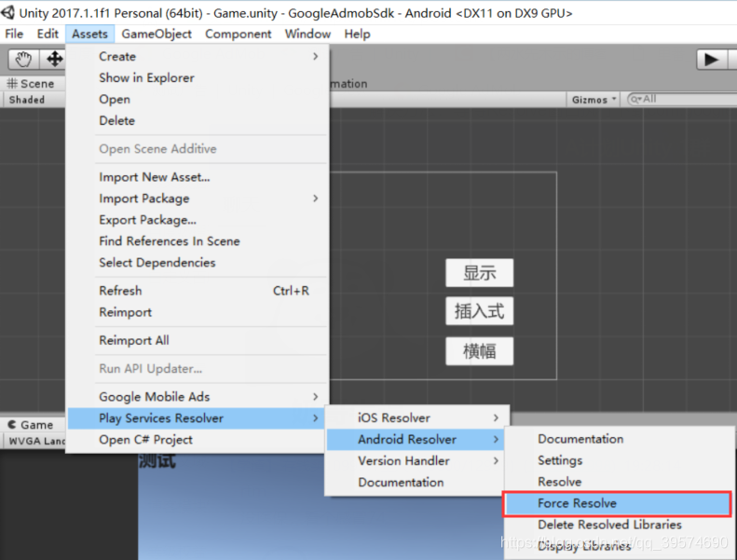
Task: Open the Help menu
Action: [357, 34]
